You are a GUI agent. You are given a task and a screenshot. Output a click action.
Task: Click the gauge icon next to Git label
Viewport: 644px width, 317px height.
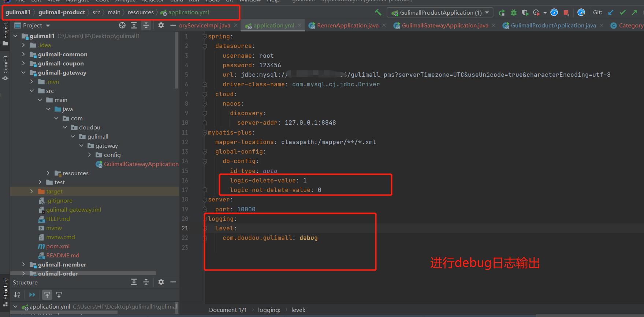(581, 13)
